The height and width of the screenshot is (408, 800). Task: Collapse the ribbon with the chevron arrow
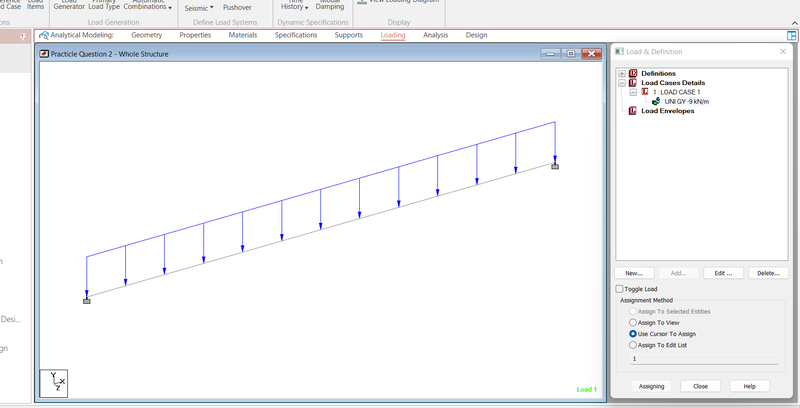(x=794, y=23)
